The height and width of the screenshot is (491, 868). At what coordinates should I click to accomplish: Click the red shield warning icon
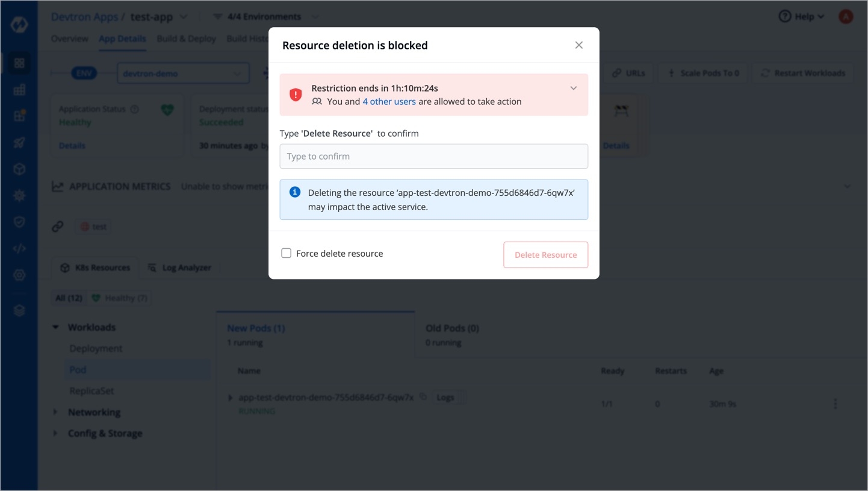(296, 95)
